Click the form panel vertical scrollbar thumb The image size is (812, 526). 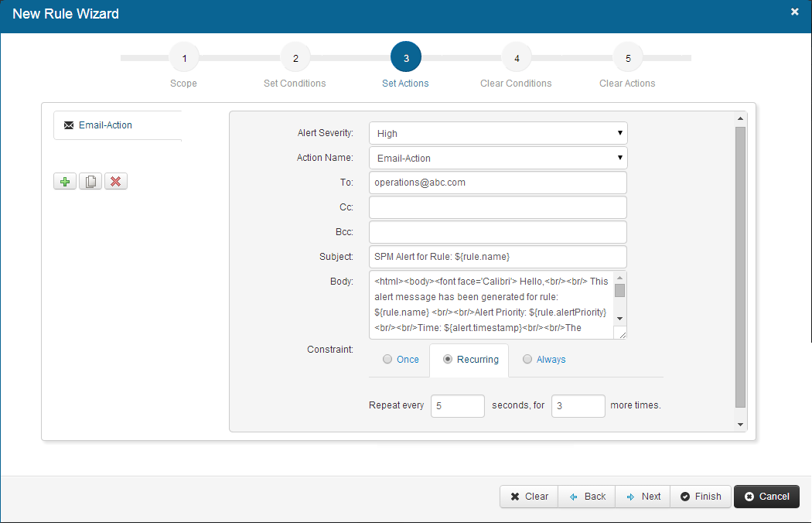point(741,268)
